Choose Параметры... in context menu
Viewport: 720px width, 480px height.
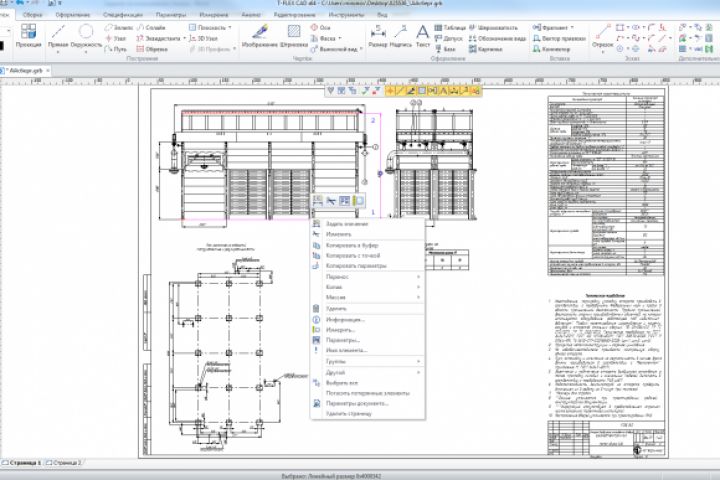coord(367,340)
